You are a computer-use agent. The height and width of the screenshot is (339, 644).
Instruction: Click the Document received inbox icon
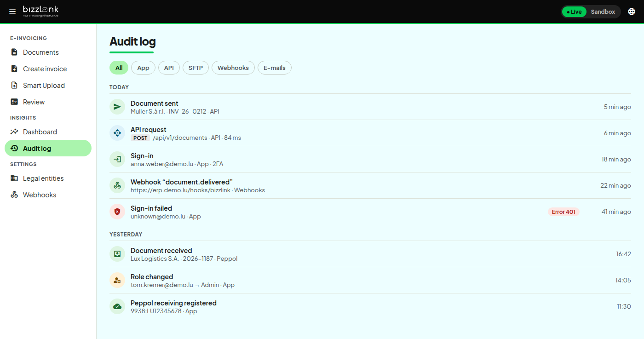(117, 254)
